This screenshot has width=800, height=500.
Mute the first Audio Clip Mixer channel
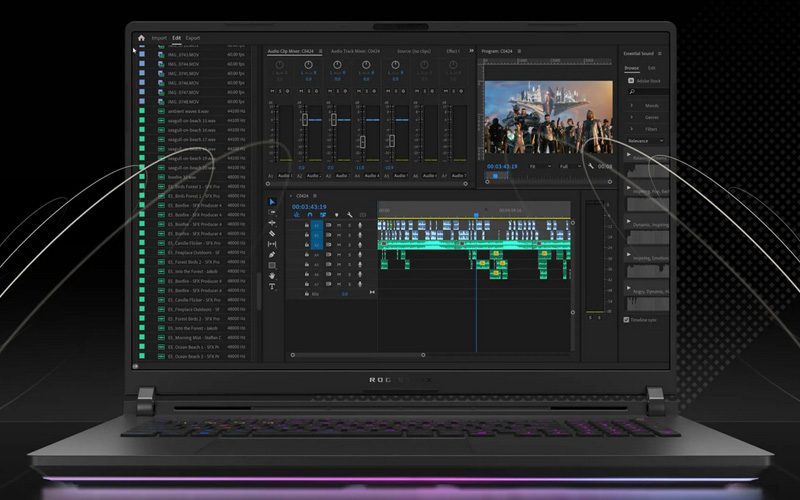pyautogui.click(x=272, y=92)
